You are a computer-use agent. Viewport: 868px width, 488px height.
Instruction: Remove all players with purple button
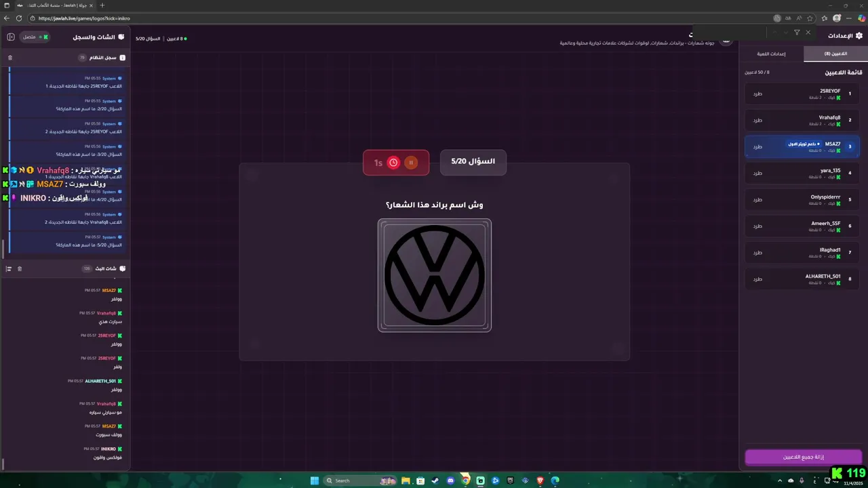coord(804,457)
